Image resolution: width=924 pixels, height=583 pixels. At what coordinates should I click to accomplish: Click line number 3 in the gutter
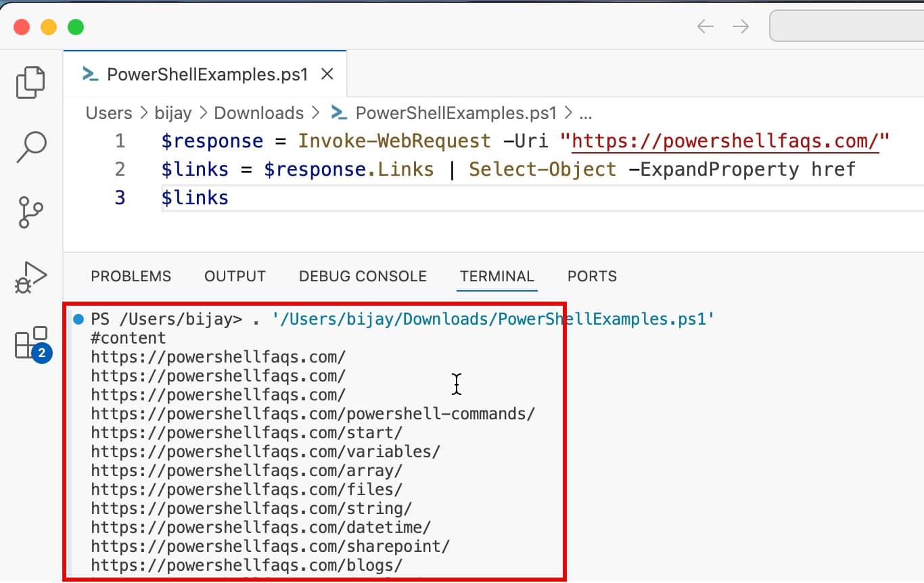coord(120,197)
